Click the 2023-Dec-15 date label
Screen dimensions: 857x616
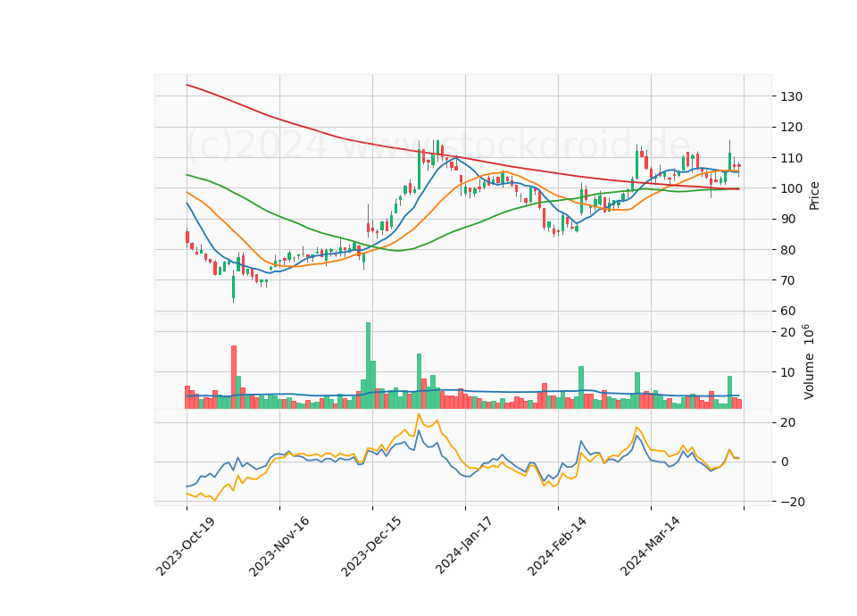point(371,545)
